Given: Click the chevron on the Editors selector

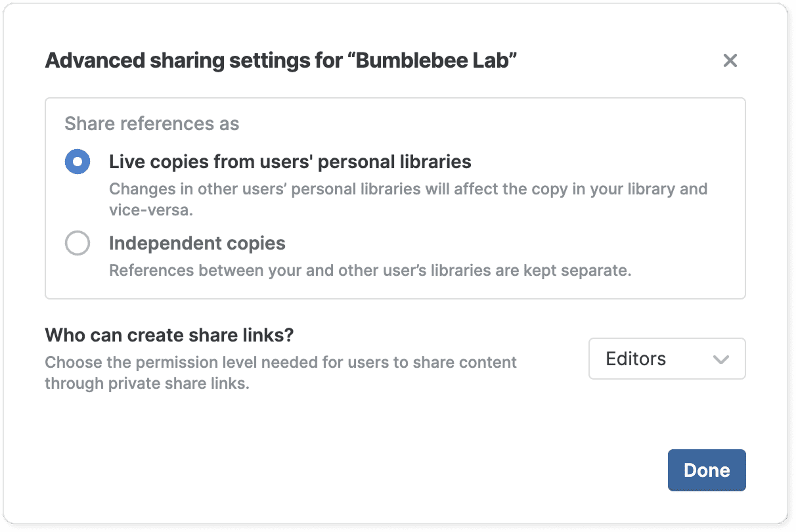Looking at the screenshot, I should [x=720, y=359].
